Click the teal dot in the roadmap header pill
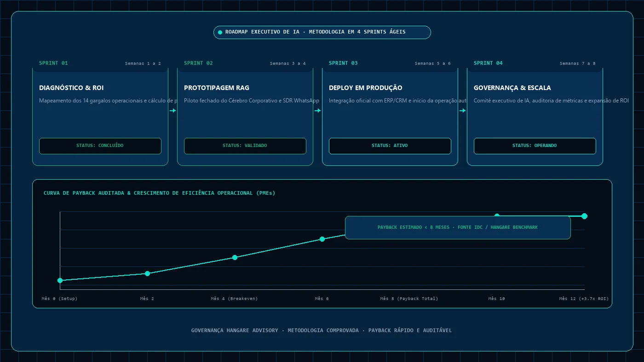Screen dimensions: 644x362 click(x=220, y=32)
